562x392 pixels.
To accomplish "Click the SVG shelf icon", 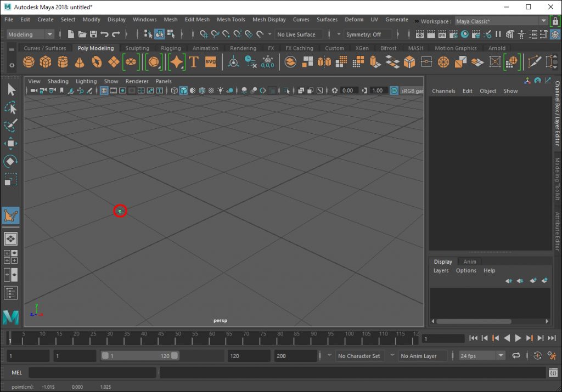I will click(210, 62).
